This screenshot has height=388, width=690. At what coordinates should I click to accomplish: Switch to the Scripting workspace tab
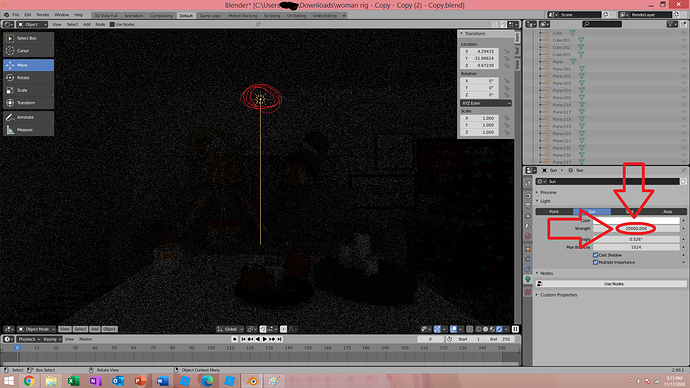pos(272,15)
